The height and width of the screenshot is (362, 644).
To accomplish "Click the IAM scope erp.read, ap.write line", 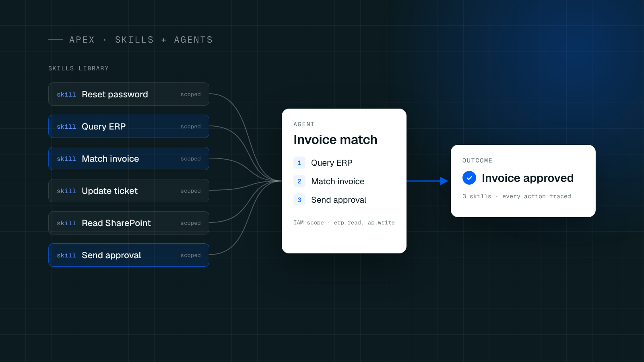I will tap(344, 222).
